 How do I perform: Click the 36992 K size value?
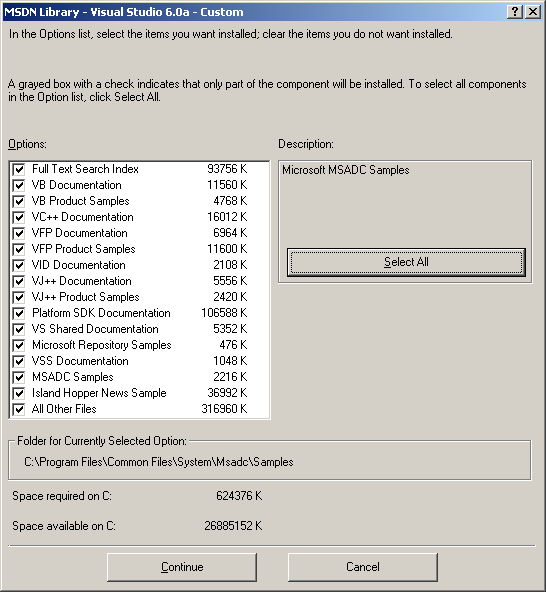coord(227,393)
